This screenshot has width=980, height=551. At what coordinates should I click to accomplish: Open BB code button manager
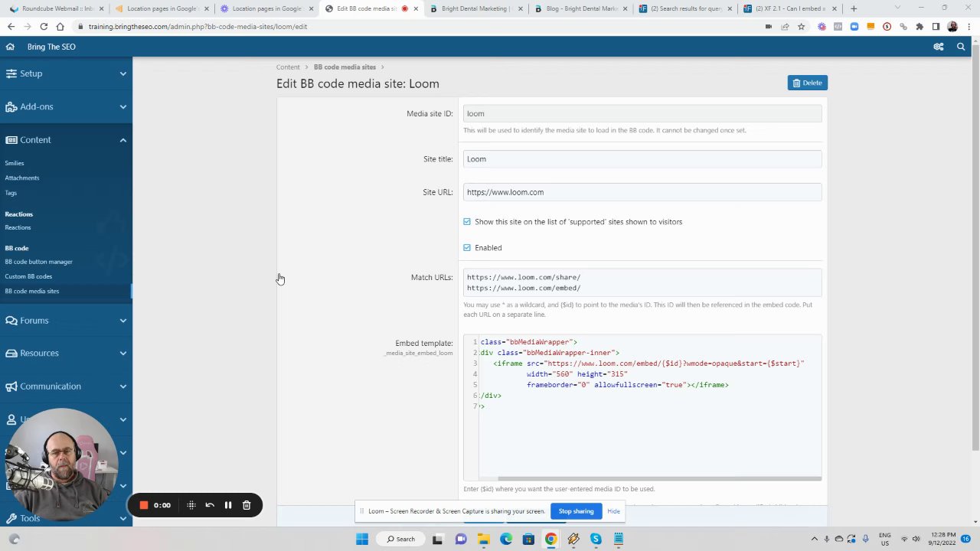(x=39, y=262)
